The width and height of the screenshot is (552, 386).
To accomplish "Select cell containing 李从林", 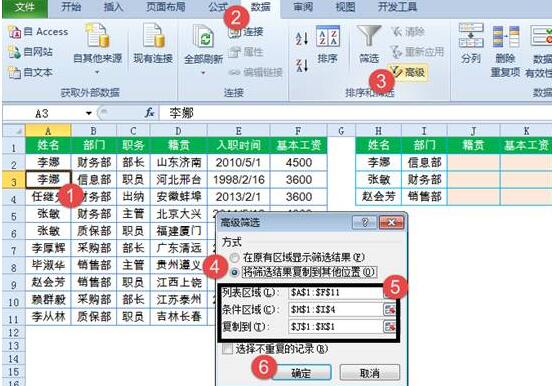I will [48, 317].
